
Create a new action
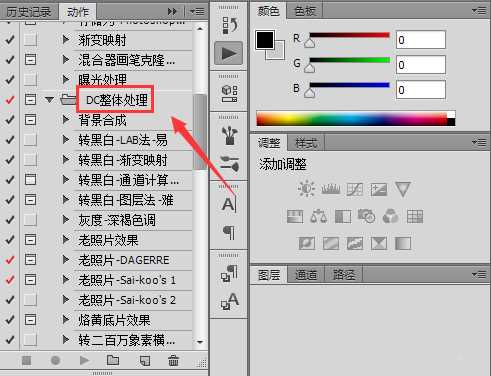pos(145,361)
